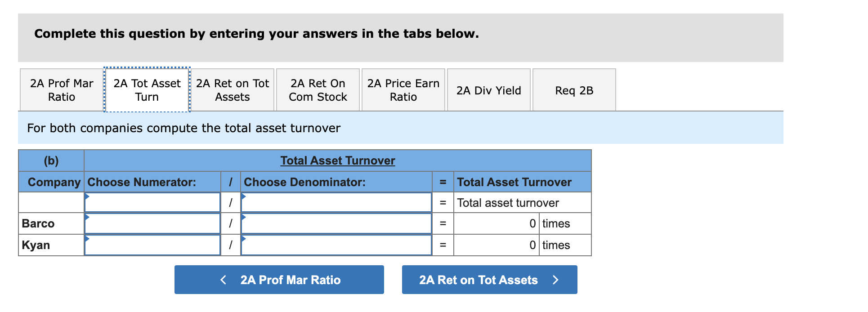Open Barco's Choose Denominator dropdown
This screenshot has width=868, height=312.
click(x=336, y=223)
